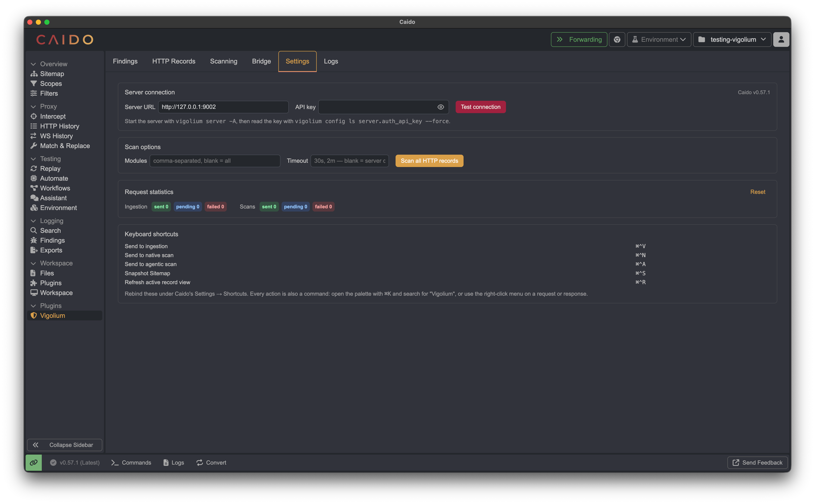Click the Test connection button

(481, 107)
